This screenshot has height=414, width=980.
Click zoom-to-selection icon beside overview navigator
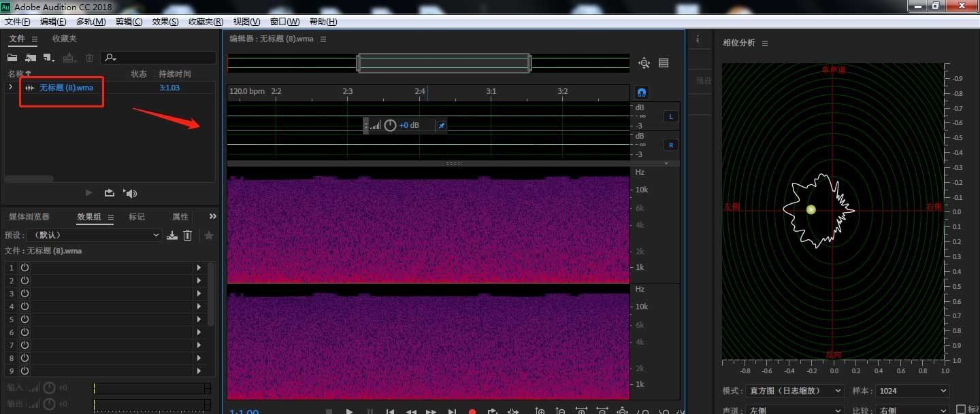click(644, 63)
